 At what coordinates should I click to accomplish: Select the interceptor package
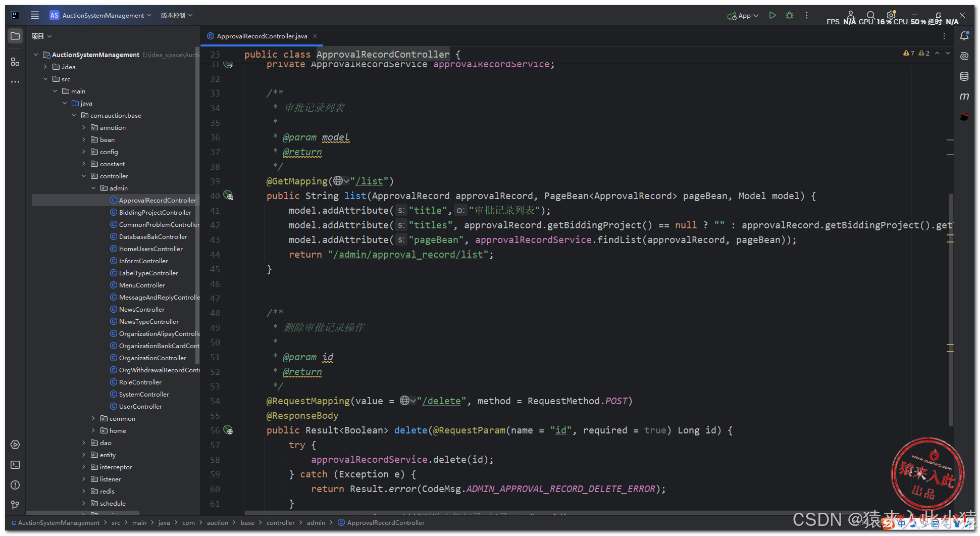pos(116,467)
